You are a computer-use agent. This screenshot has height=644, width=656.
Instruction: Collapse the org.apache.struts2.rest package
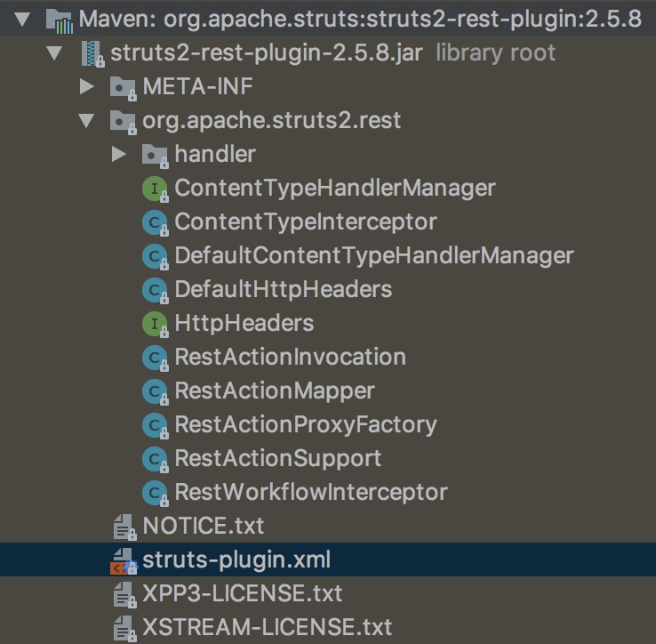point(86,121)
